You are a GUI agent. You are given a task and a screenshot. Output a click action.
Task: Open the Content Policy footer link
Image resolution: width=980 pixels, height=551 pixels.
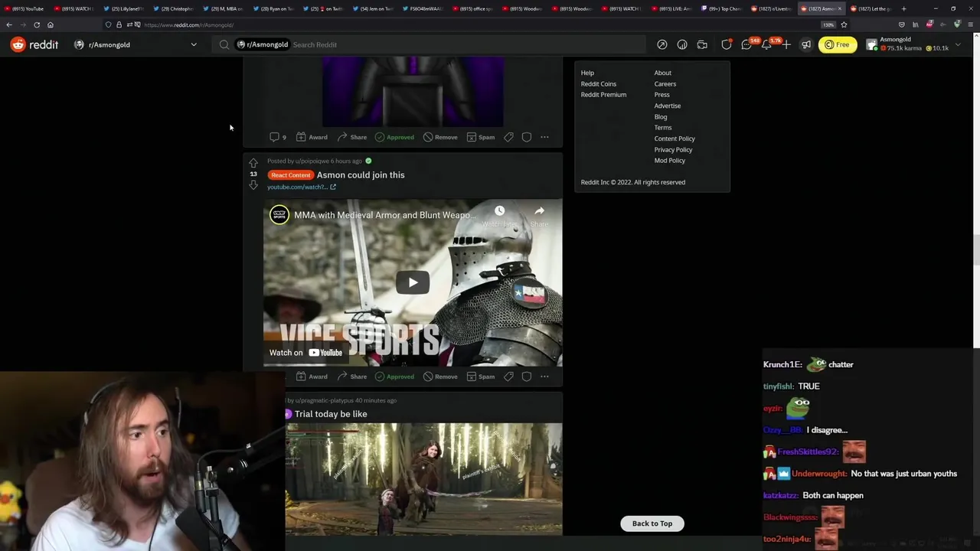point(675,139)
